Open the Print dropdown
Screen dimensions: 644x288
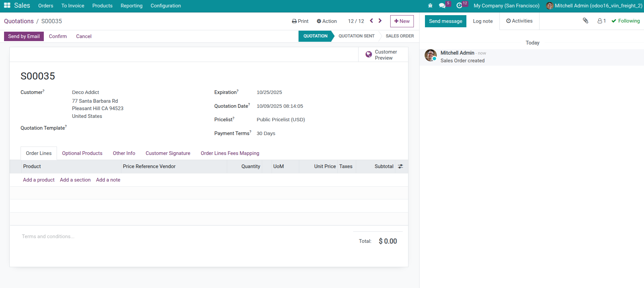click(300, 21)
